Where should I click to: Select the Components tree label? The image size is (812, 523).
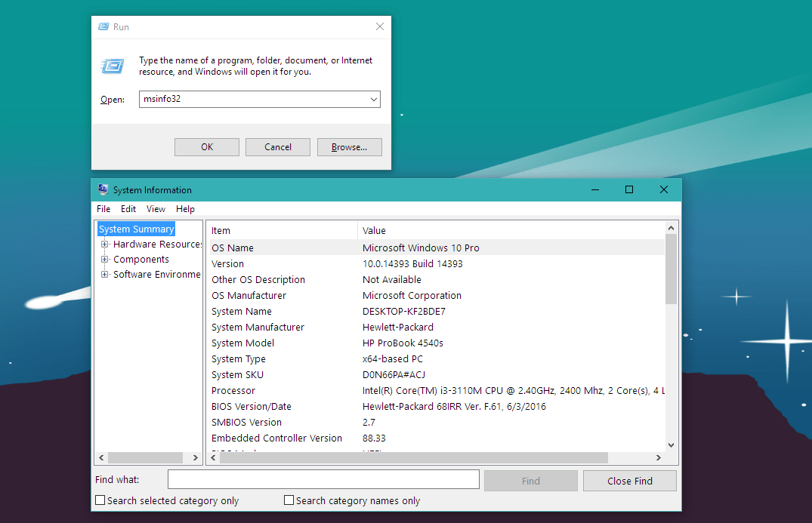pos(140,259)
